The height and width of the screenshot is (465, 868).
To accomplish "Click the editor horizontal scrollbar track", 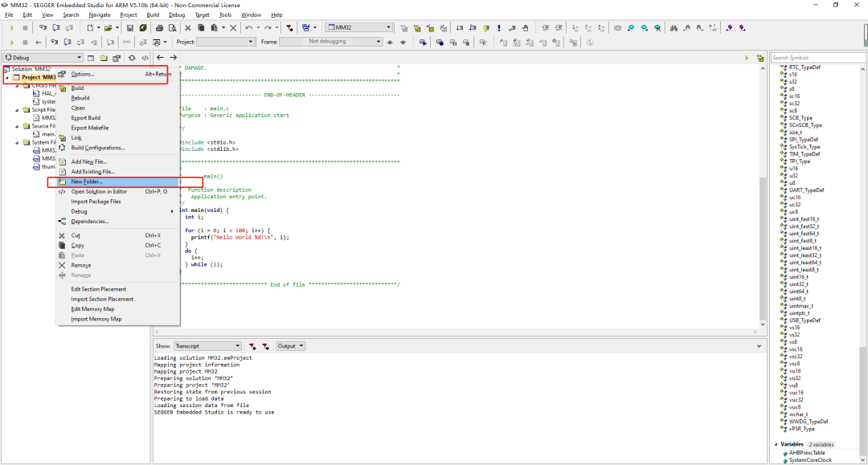I will tap(456, 332).
